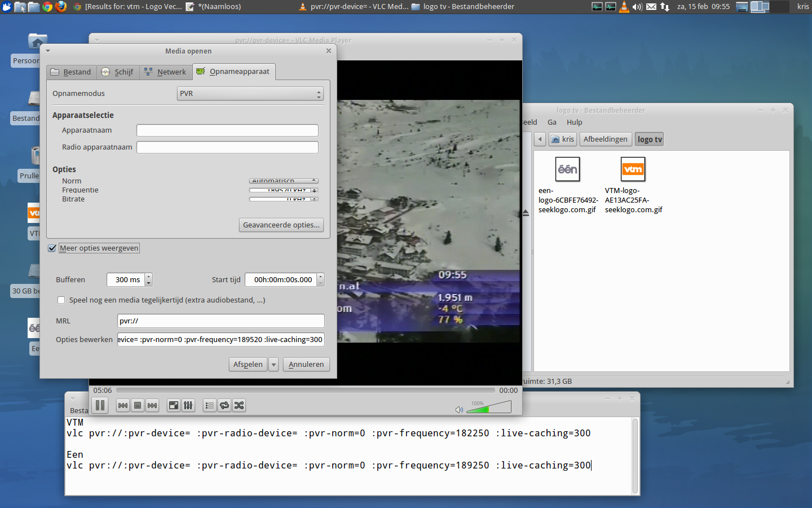The image size is (812, 508).
Task: Go back in the file manager
Action: (x=540, y=139)
